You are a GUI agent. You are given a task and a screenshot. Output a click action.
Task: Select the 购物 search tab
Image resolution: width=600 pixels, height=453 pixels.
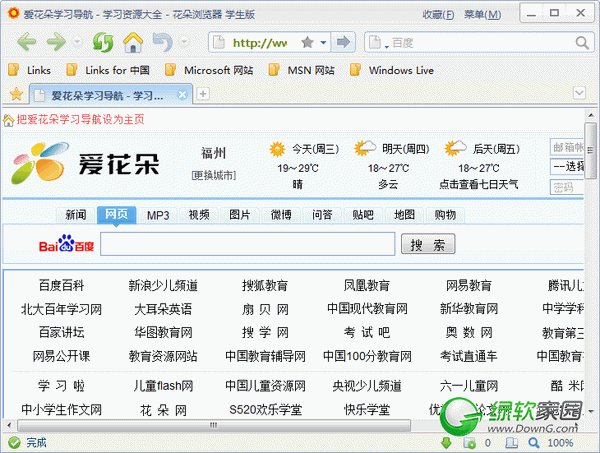point(445,215)
